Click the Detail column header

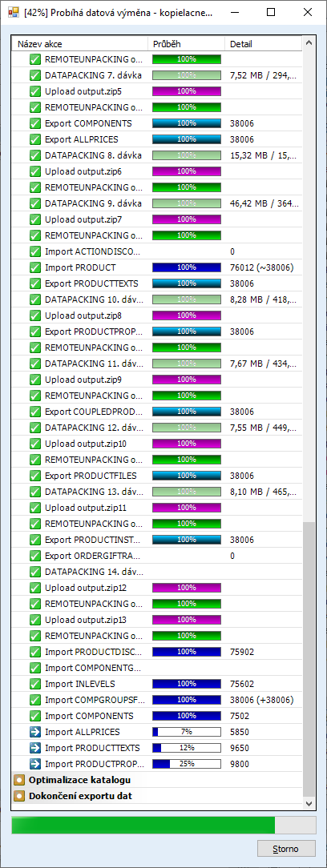coord(264,43)
